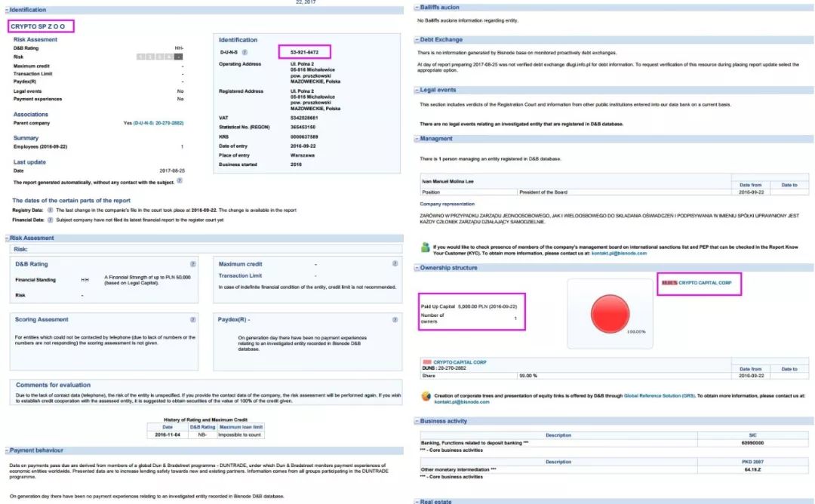Click the globe icon beside corporate trees note

426,396
